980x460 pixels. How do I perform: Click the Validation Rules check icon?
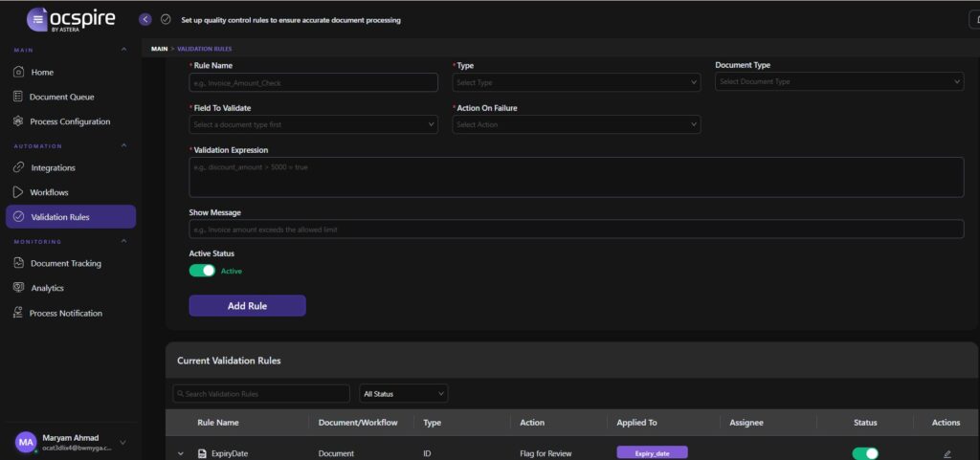(x=19, y=216)
